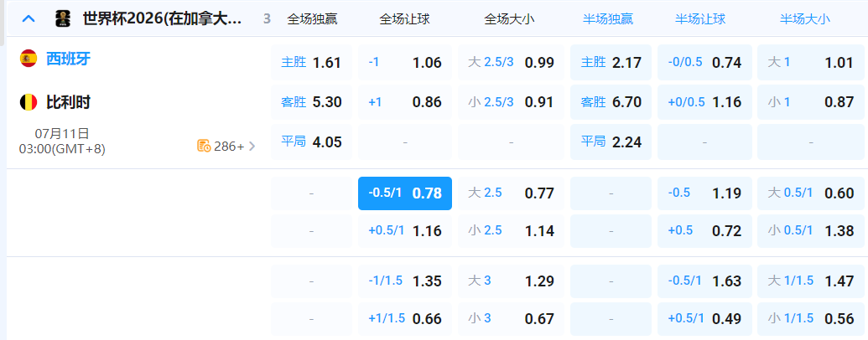The width and height of the screenshot is (868, 340).
Task: Pick half-time handicap -0/0.5 at 0.74
Action: tap(704, 63)
